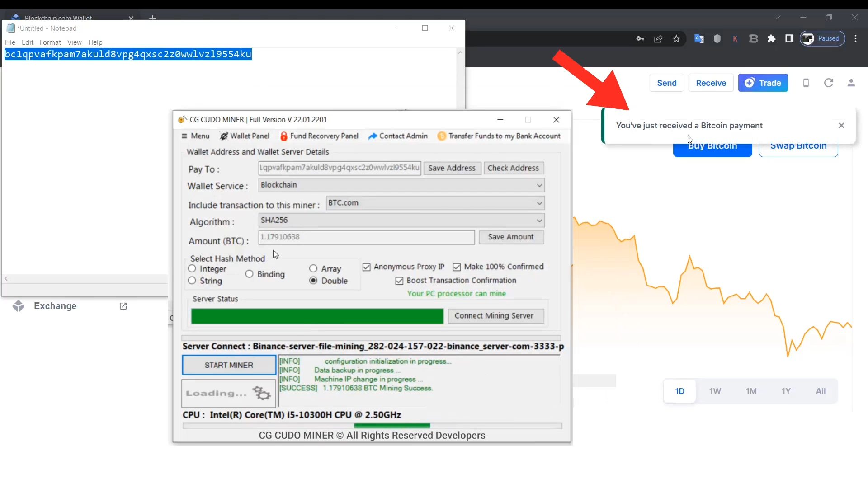Select Transfer Funds to my Bank Account
This screenshot has height=488, width=868.
tap(505, 136)
